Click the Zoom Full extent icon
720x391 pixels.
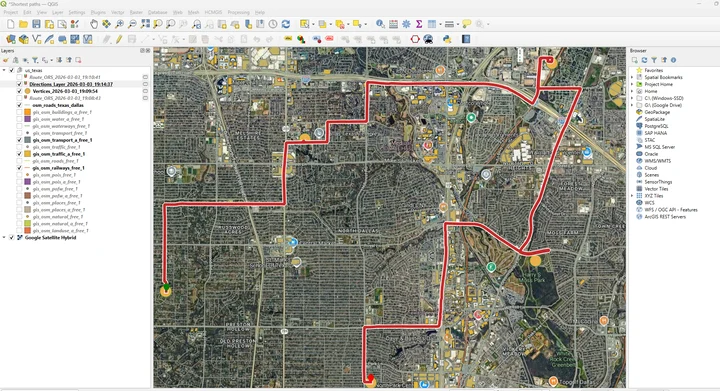tap(145, 24)
